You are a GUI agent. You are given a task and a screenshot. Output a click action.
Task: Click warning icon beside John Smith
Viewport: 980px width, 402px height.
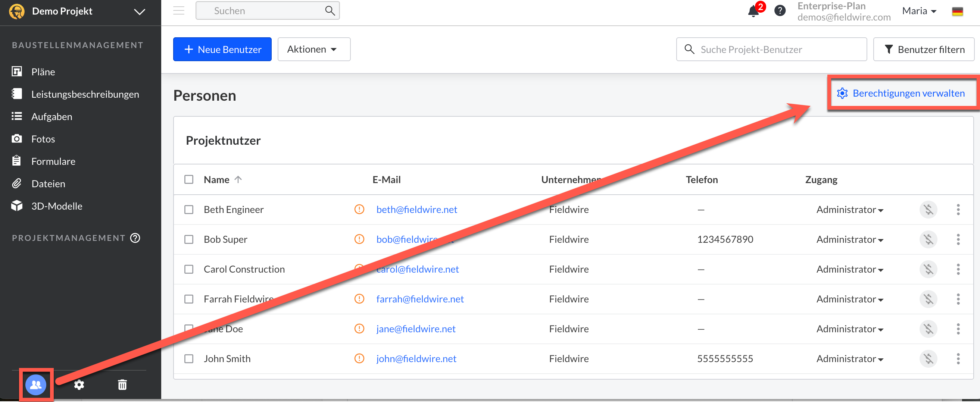[359, 359]
